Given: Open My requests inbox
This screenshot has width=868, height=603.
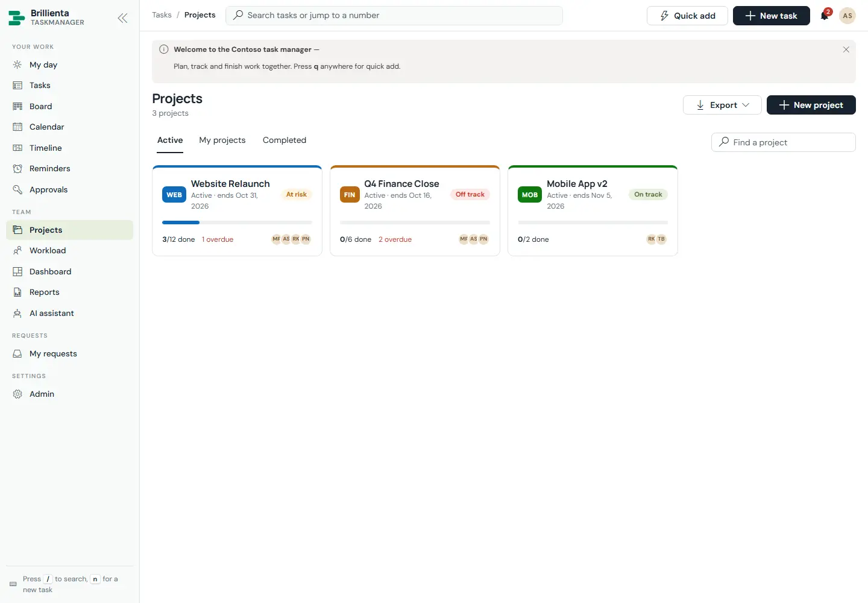Looking at the screenshot, I should pyautogui.click(x=69, y=353).
